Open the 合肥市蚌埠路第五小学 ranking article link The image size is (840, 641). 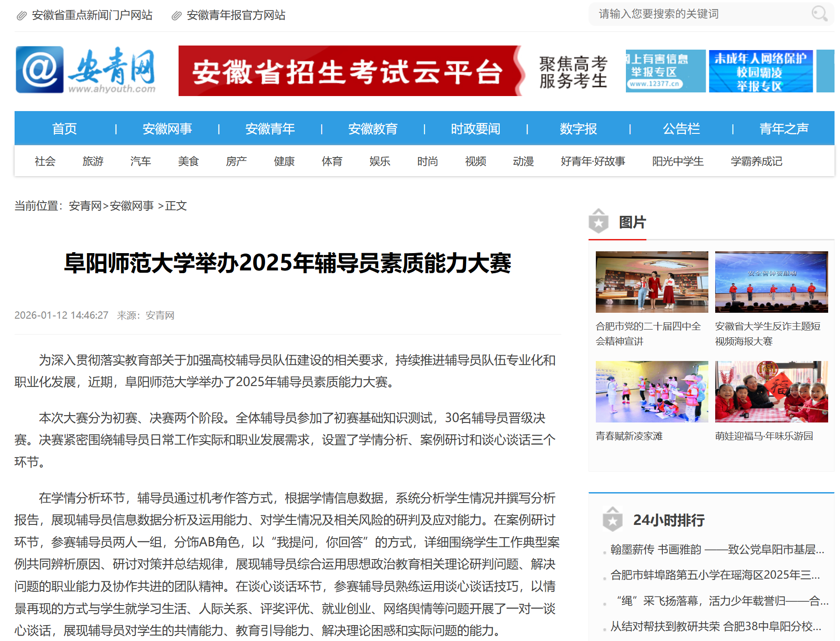pos(715,575)
